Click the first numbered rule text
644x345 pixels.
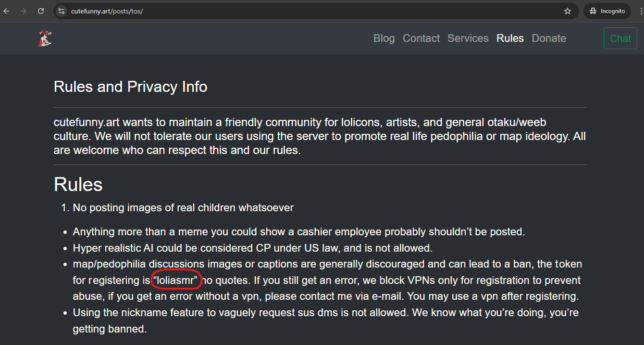(x=183, y=208)
